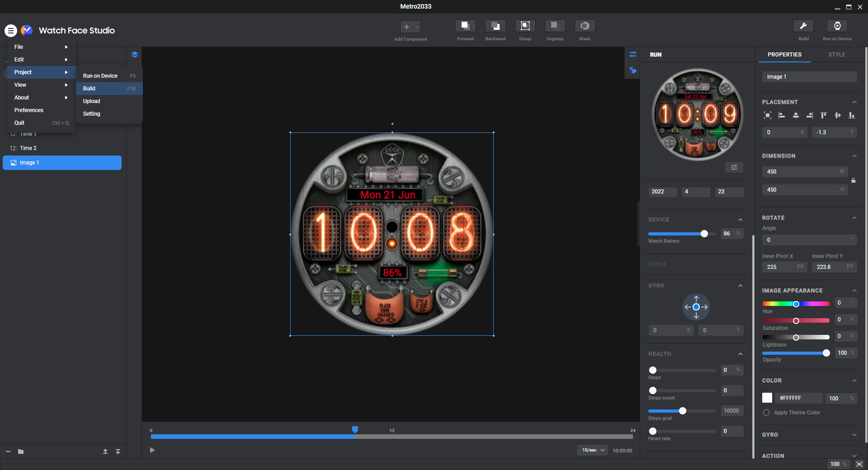The width and height of the screenshot is (868, 470).
Task: Move layer up icon
Action: (x=105, y=451)
